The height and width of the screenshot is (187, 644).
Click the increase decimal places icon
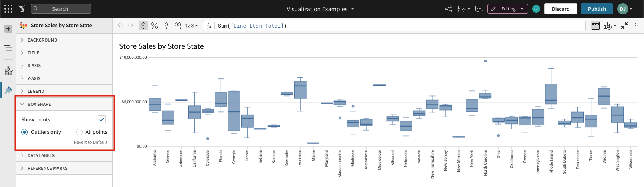tap(178, 26)
